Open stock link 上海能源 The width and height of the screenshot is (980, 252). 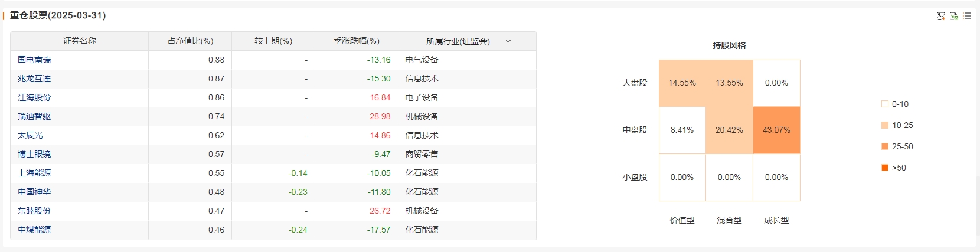[34, 173]
